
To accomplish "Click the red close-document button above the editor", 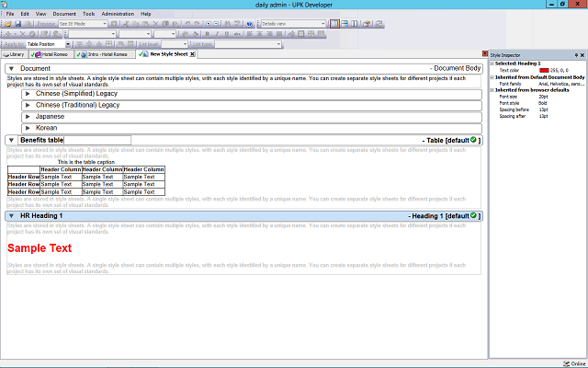I will click(483, 54).
